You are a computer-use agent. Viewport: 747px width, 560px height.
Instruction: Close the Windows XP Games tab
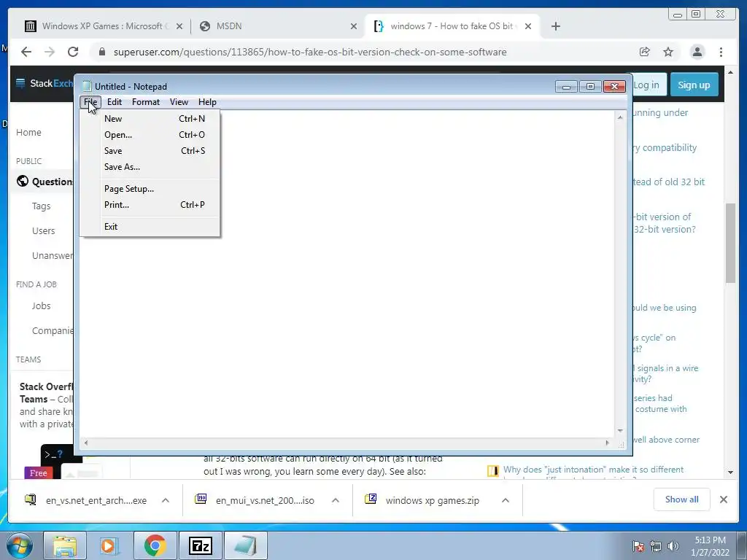click(x=179, y=27)
